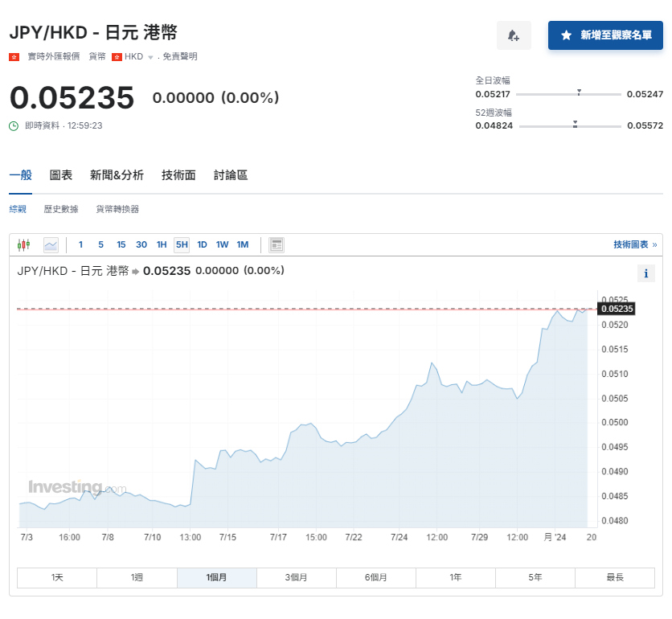Click the 新增至觀察名單 button
The width and height of the screenshot is (672, 619).
tap(605, 35)
